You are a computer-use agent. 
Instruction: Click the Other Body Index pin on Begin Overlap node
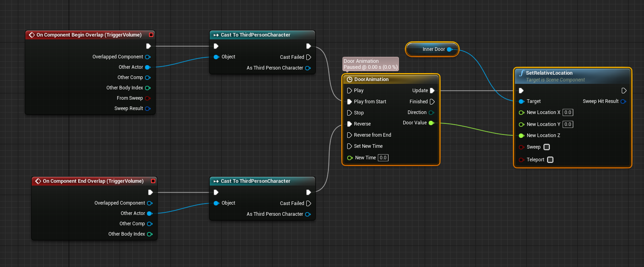coord(148,88)
